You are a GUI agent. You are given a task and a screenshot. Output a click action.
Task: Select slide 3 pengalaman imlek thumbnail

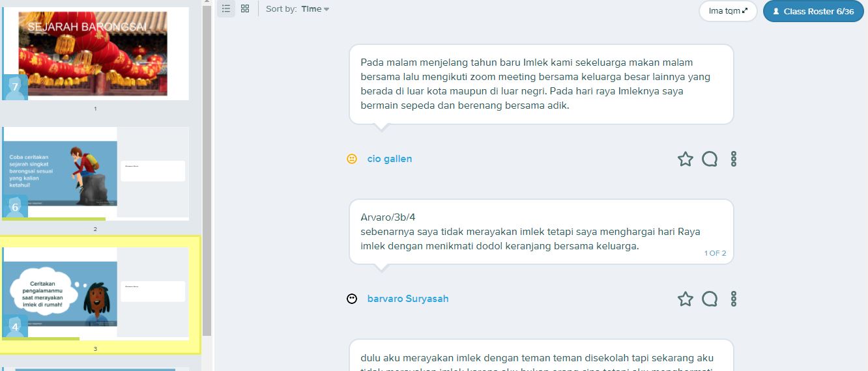96,294
